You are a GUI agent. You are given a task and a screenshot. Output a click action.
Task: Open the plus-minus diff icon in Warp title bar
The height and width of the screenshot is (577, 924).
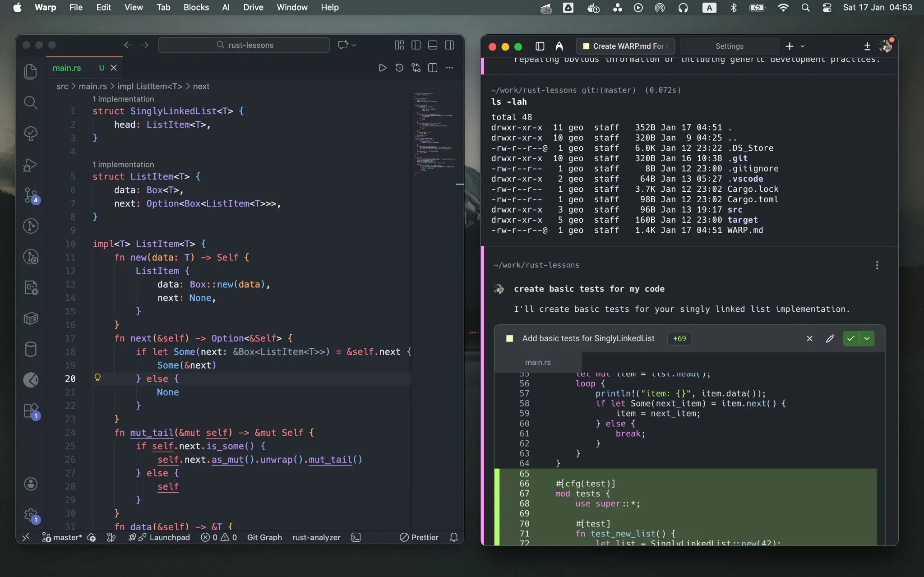(867, 46)
